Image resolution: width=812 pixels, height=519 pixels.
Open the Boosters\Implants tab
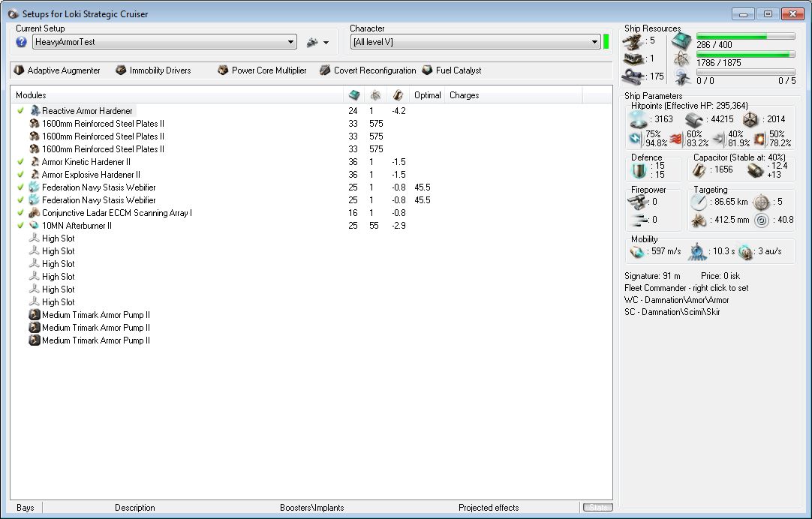(x=311, y=508)
